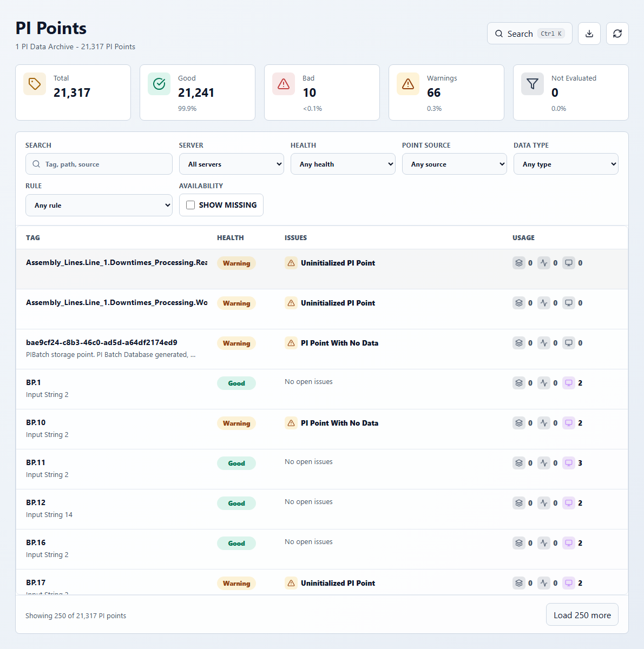Open the All servers dropdown
644x649 pixels.
tap(232, 164)
